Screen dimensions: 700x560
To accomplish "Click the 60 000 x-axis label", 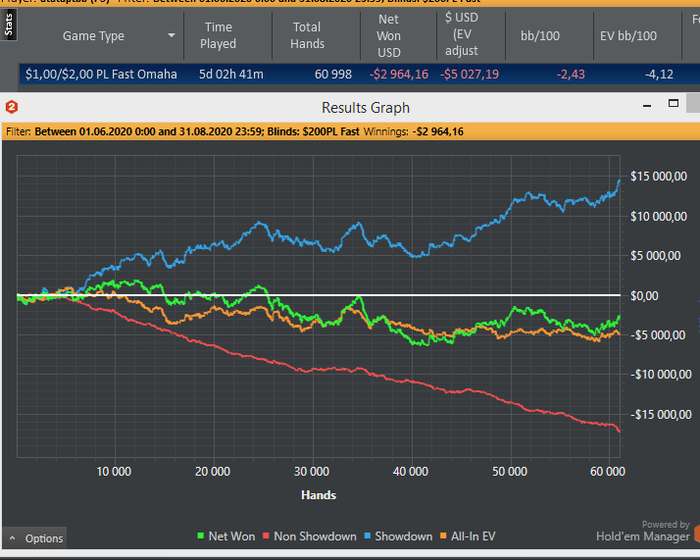I will coord(608,472).
